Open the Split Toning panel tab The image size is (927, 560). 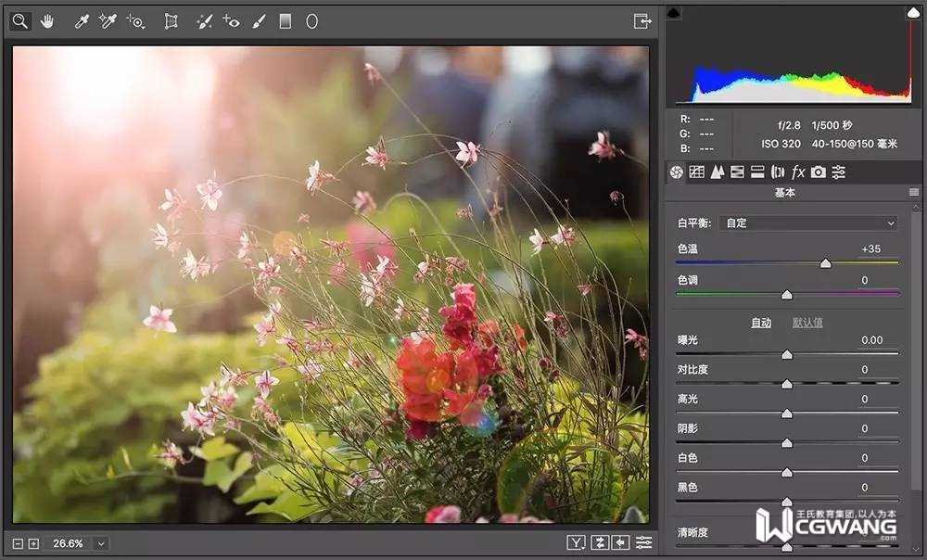757,172
